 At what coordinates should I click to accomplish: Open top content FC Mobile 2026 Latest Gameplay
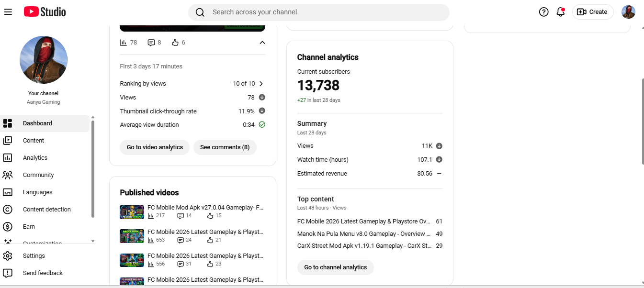[364, 222]
